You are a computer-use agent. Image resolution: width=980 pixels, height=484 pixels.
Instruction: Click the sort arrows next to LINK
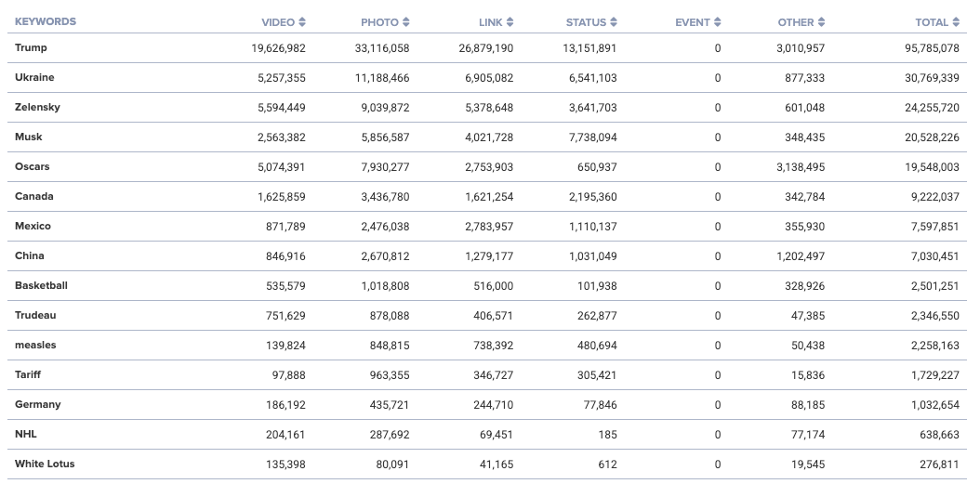pyautogui.click(x=510, y=22)
